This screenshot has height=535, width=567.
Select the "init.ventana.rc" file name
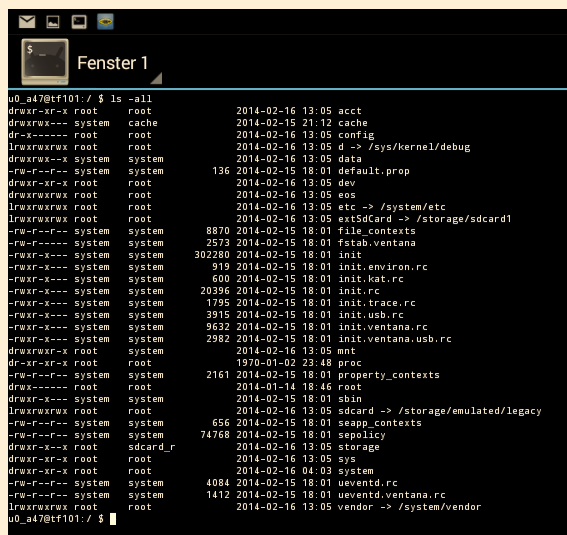tap(383, 327)
